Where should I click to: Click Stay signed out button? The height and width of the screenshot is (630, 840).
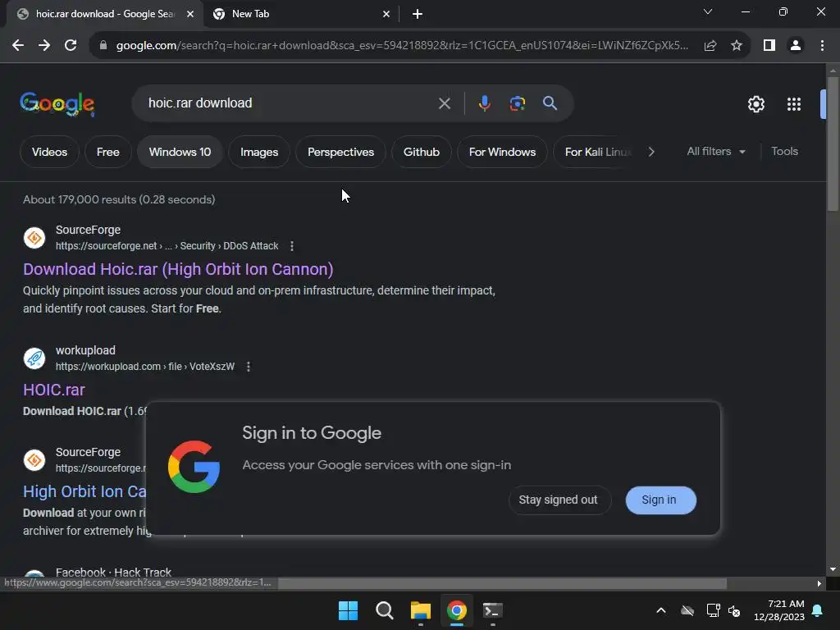[x=558, y=500]
